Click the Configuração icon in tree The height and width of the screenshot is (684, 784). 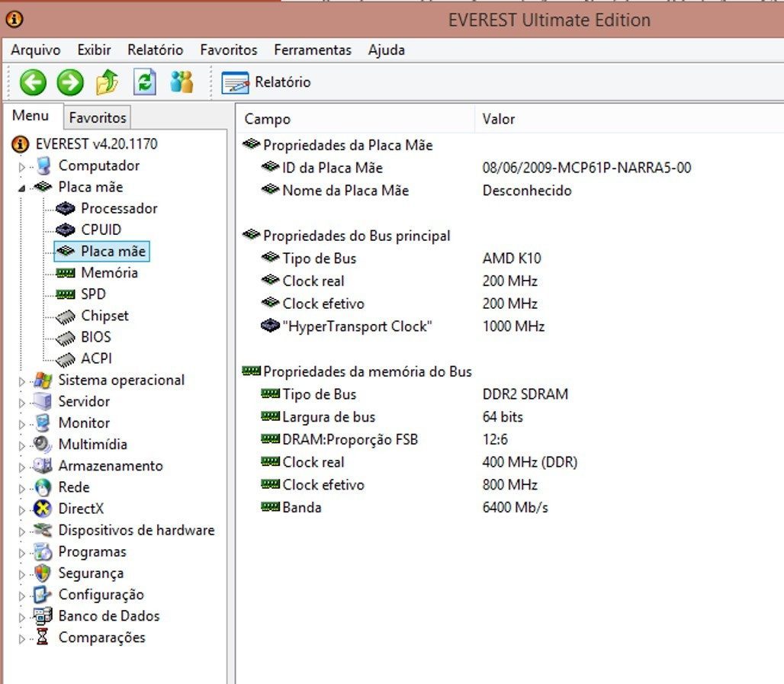click(43, 595)
